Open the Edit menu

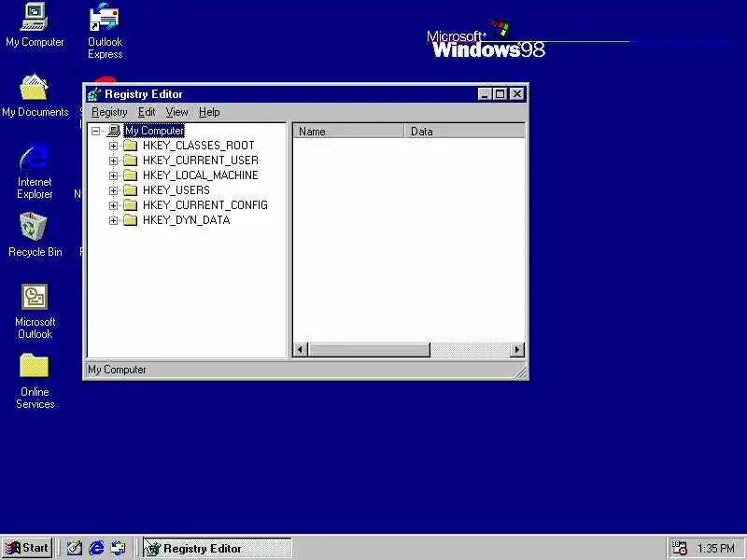[x=147, y=112]
